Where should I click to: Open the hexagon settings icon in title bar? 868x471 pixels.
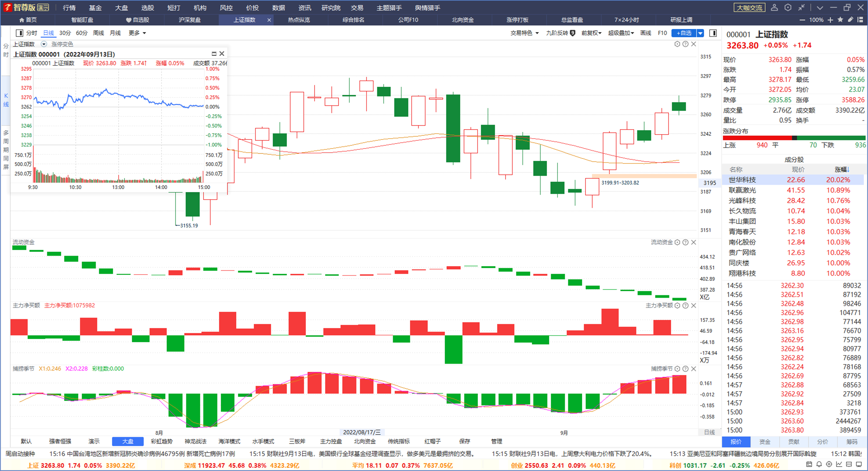[788, 8]
